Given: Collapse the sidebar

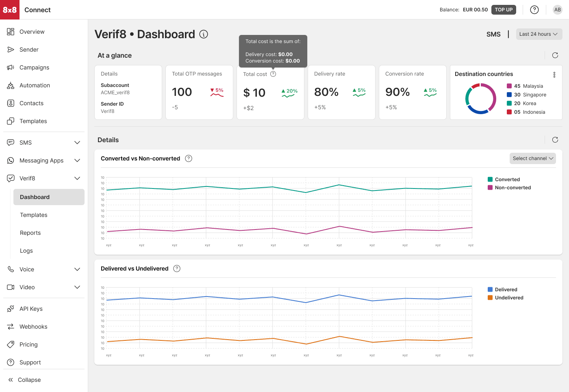Looking at the screenshot, I should [24, 380].
